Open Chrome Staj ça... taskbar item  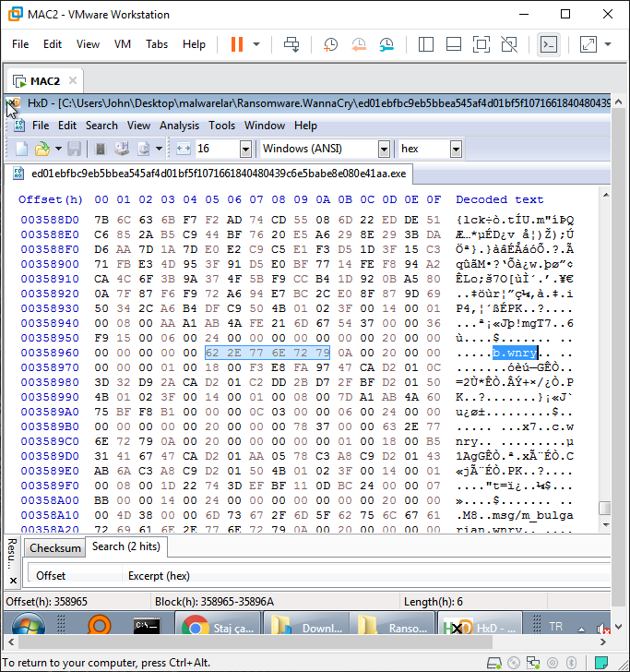(x=218, y=624)
